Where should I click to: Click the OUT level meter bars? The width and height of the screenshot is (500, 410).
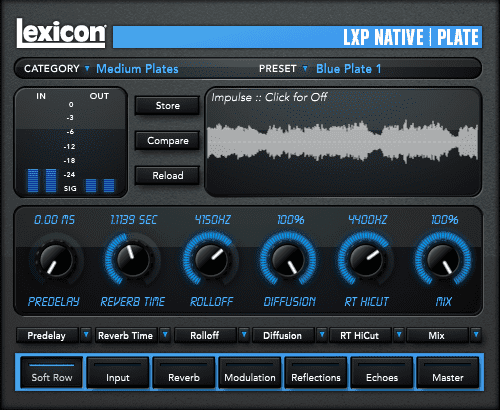[x=100, y=185]
